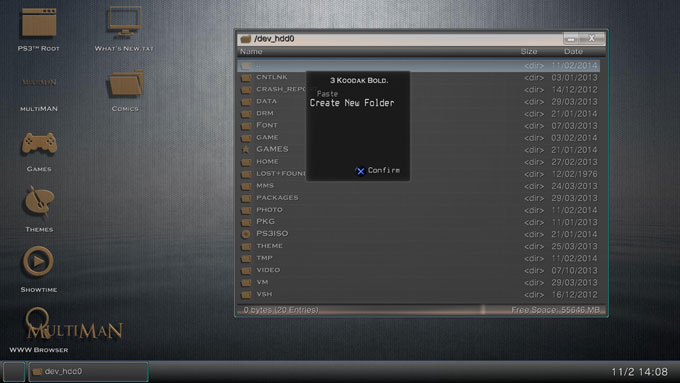Choose Create New Folder menu entry

(352, 103)
